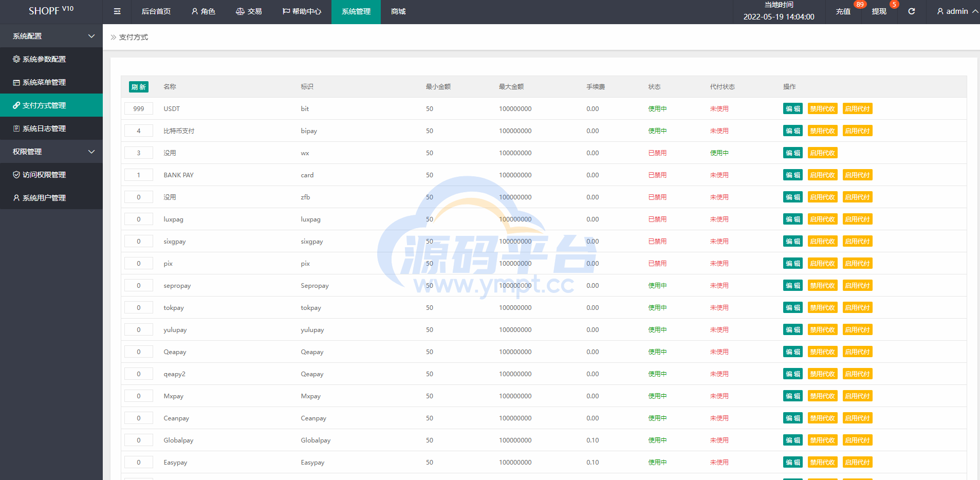Select the 系统管理 tab
The height and width of the screenshot is (480, 980).
pyautogui.click(x=356, y=11)
